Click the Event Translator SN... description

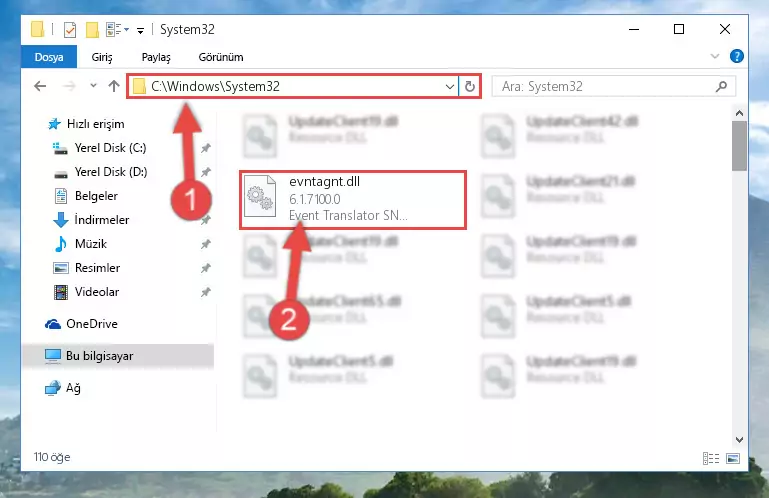coord(348,215)
